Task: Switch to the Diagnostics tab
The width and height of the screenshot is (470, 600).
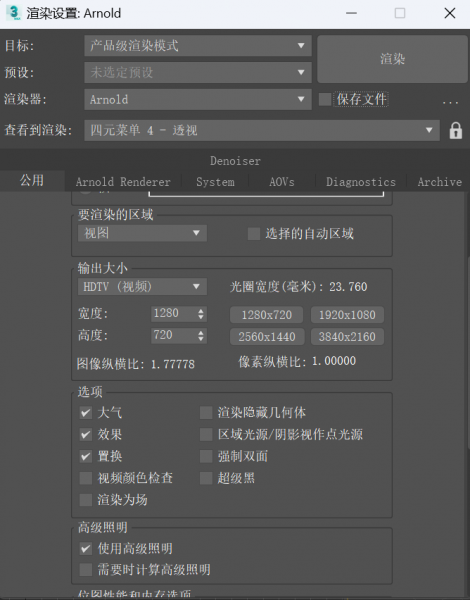Action: point(361,182)
